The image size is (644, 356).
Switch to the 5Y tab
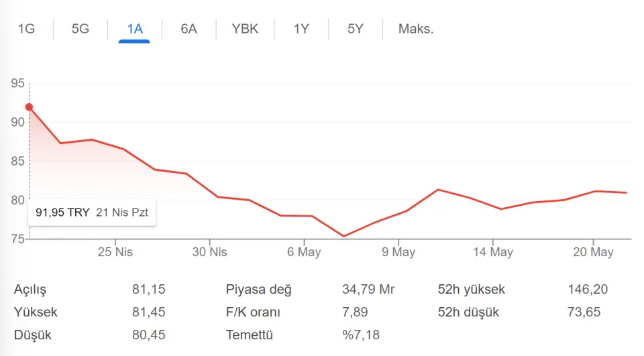tap(356, 29)
